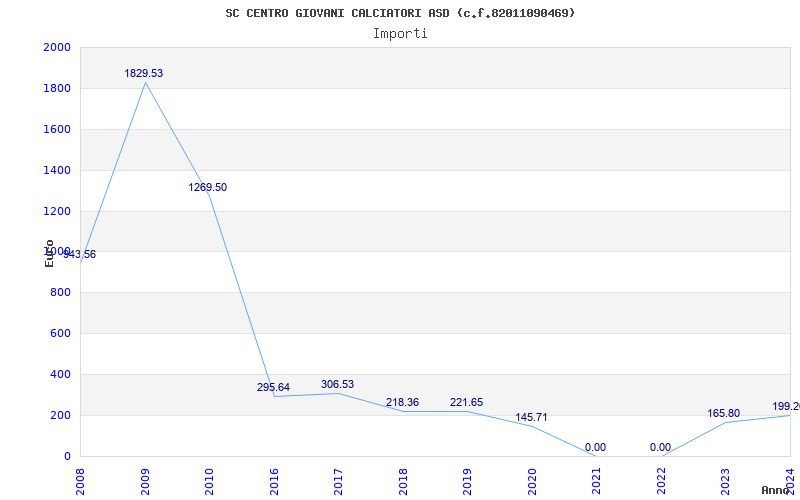Viewport: 800px width, 500px height.
Task: Select the 165.80 data label
Action: (723, 413)
